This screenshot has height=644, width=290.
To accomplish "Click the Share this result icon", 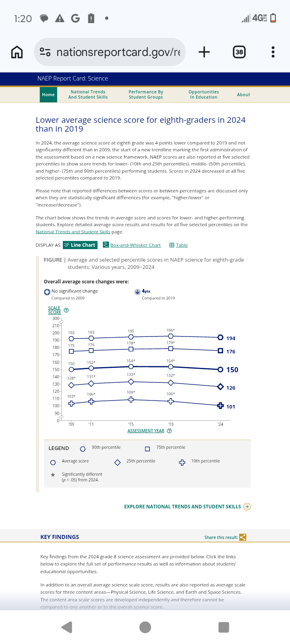I will tap(242, 537).
